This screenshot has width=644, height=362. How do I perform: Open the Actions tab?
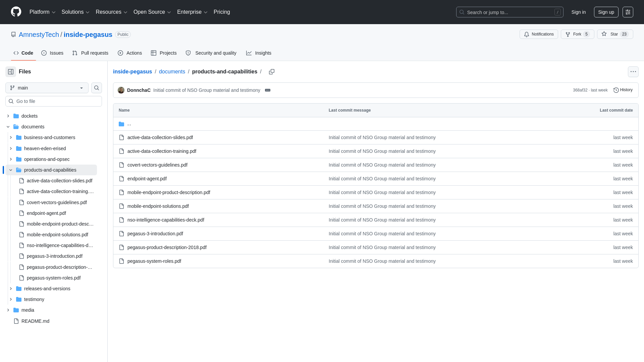point(130,53)
